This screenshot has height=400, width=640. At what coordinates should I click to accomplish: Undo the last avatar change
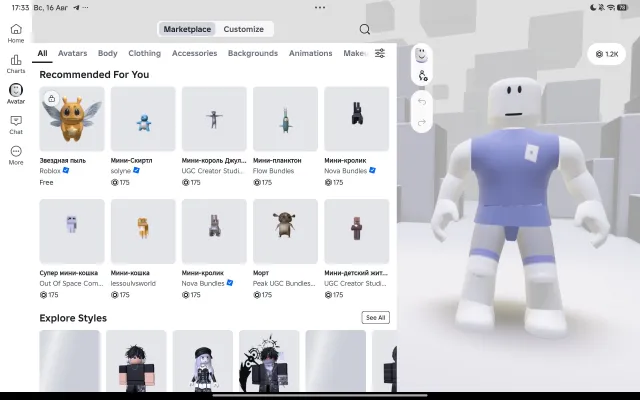click(422, 102)
